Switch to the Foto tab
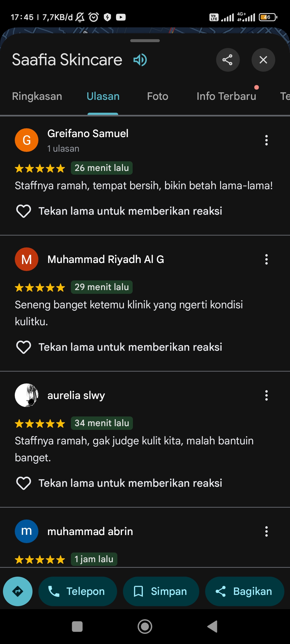Screen dimensions: 290x644 click(x=158, y=96)
